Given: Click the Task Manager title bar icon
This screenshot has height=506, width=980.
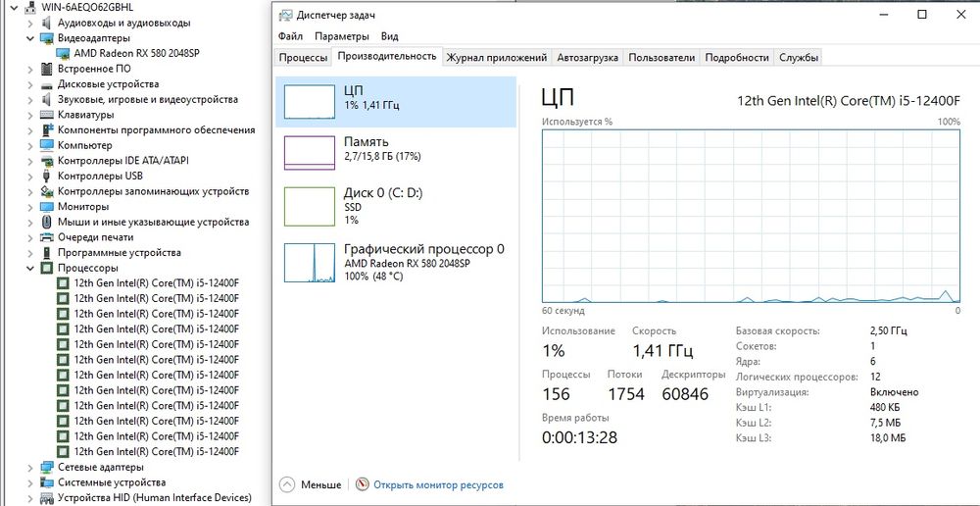Looking at the screenshot, I should pos(285,15).
